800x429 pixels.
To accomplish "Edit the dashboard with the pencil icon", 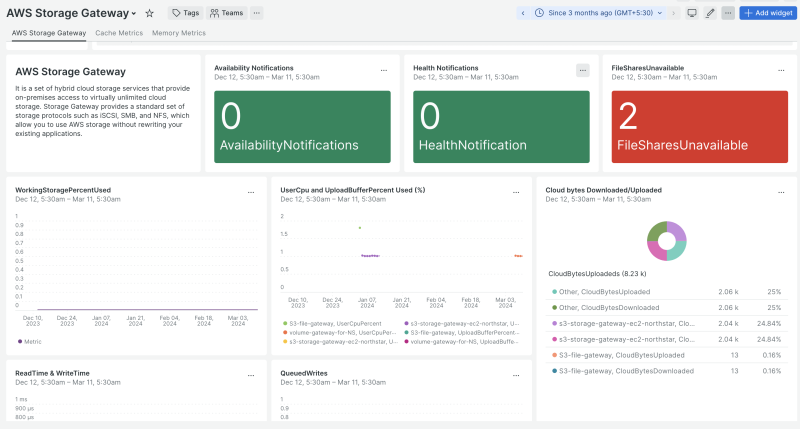I will click(710, 13).
